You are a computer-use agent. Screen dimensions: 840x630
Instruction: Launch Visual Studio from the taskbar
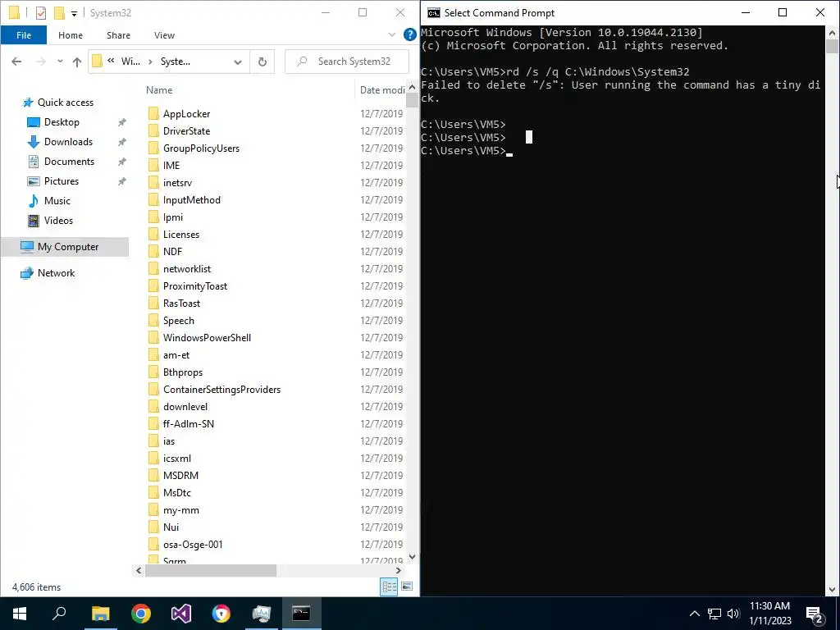[x=181, y=614]
